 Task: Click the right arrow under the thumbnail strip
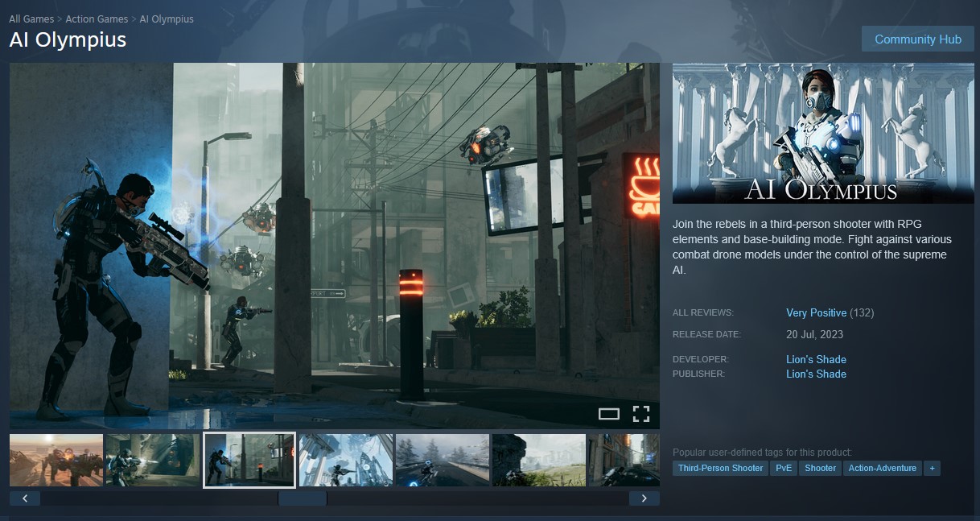pos(644,498)
